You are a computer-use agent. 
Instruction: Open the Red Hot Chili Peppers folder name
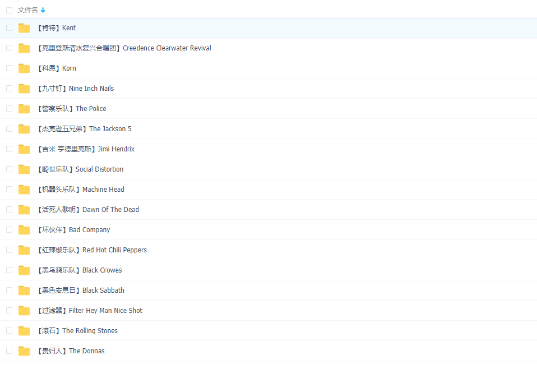(x=92, y=251)
